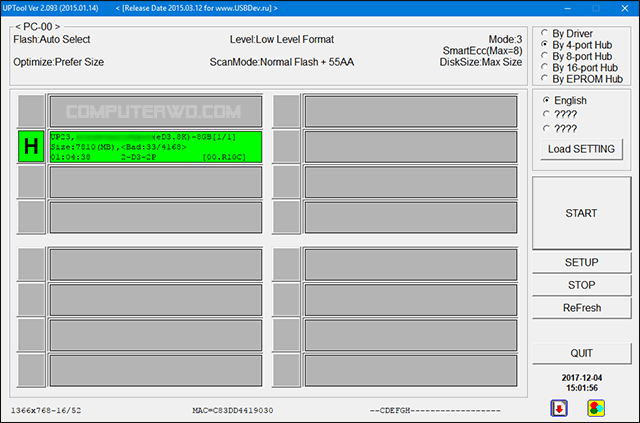This screenshot has width=640, height=423.
Task: Close the UPTool window
Action: 624,8
